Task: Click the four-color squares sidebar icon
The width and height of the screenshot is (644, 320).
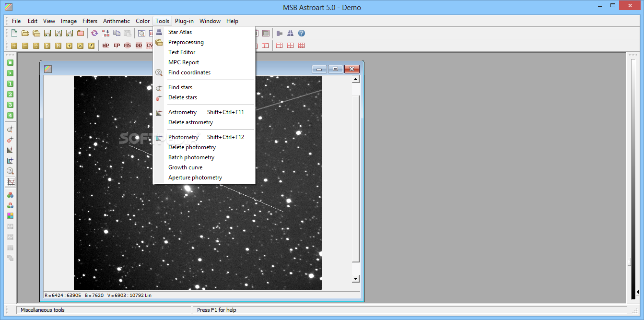Action: [x=10, y=216]
